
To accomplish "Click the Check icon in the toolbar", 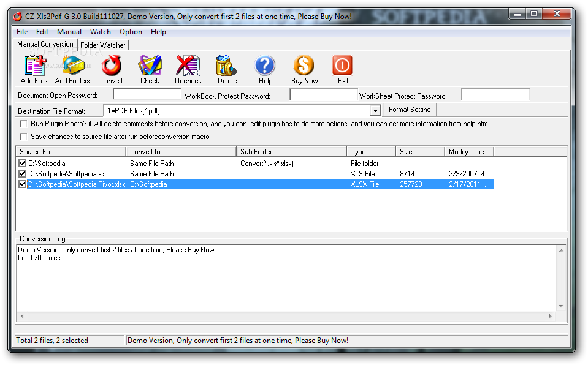I will click(x=150, y=66).
